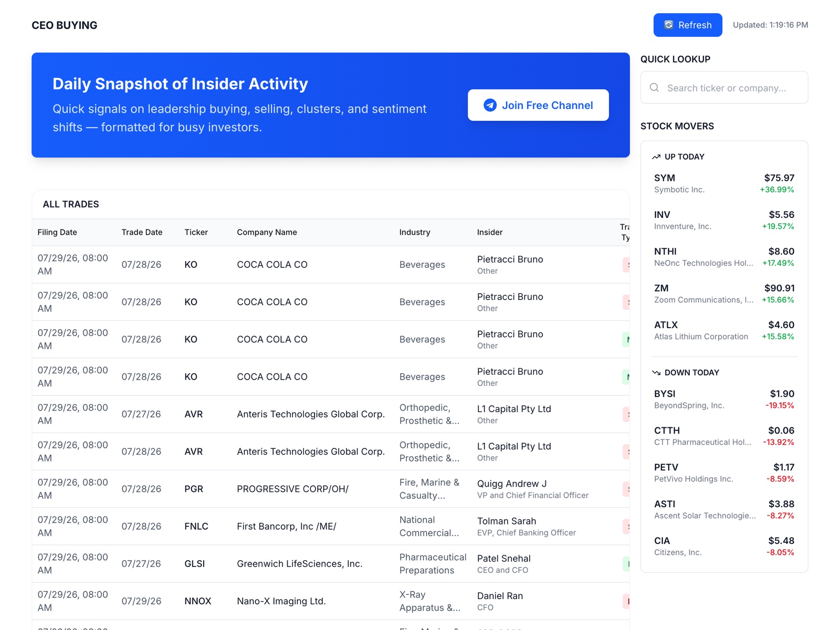Click the Join Free Channel button

pos(538,105)
